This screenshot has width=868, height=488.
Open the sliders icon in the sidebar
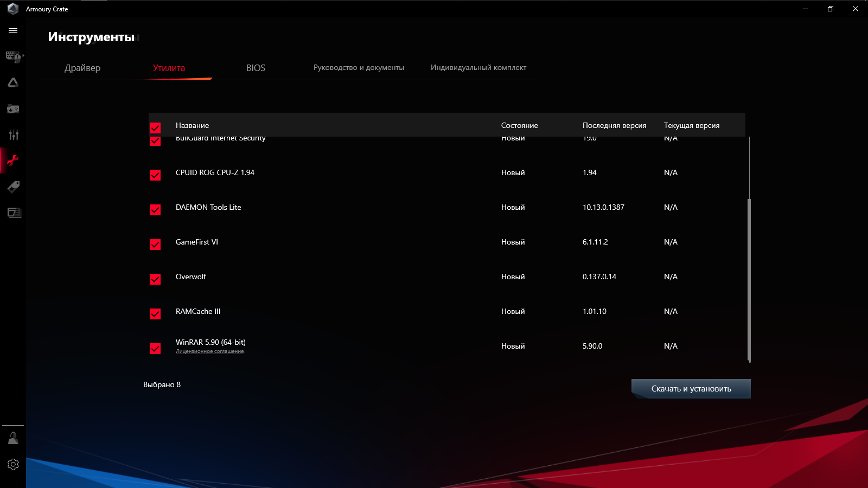coord(13,135)
